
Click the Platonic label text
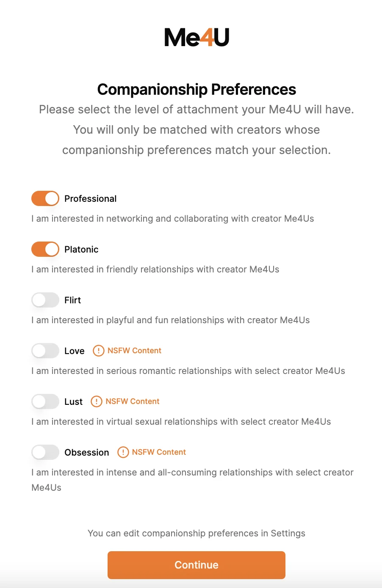pos(81,250)
